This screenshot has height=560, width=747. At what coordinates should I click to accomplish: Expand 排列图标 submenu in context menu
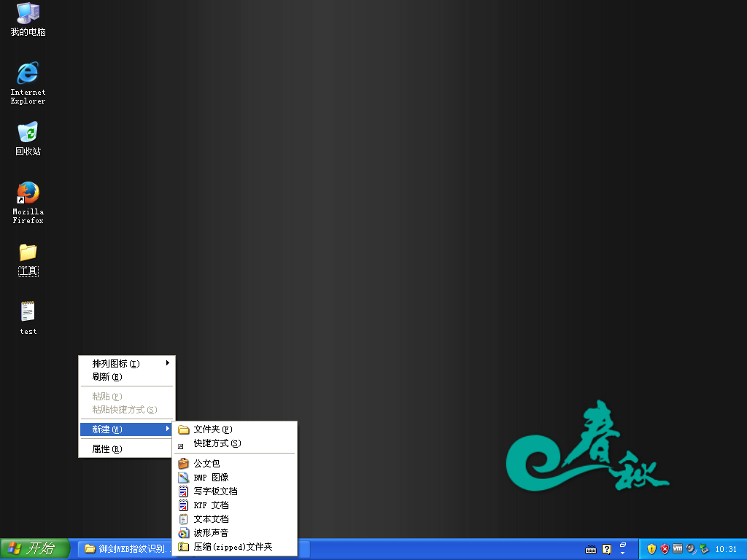127,363
